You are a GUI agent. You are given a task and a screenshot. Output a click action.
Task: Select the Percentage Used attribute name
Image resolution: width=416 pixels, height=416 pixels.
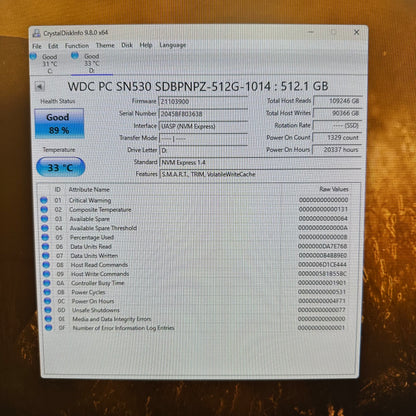coord(92,237)
